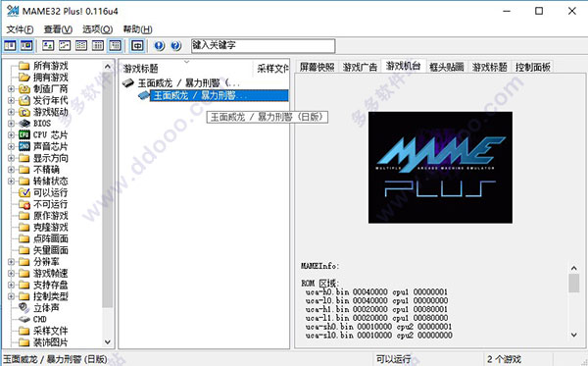Select the 不可运行 red-cross folder icon
This screenshot has width=588, height=366.
pos(24,204)
